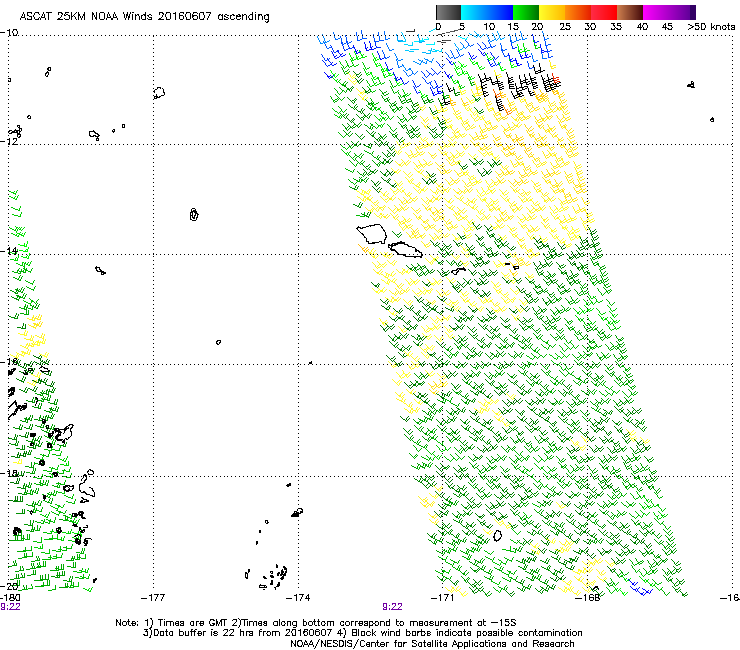Click the '-177' longitude label
The image size is (740, 650).
(x=153, y=598)
